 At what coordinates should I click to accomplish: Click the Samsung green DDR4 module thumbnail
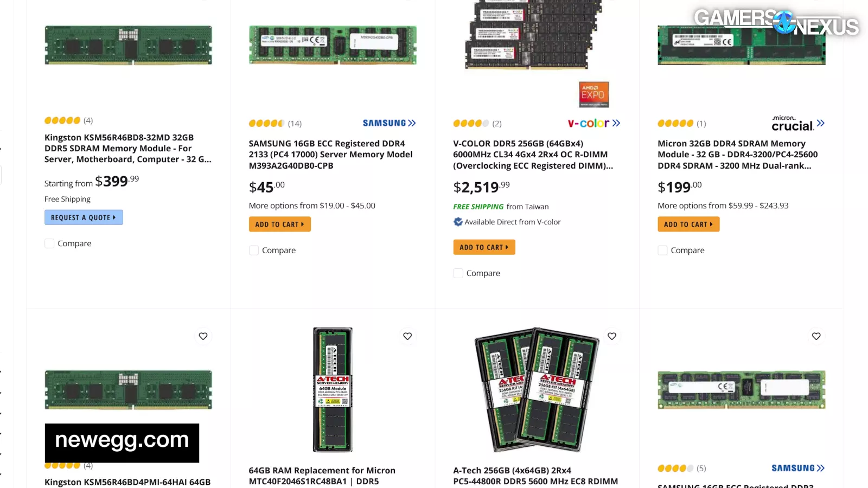(x=333, y=45)
